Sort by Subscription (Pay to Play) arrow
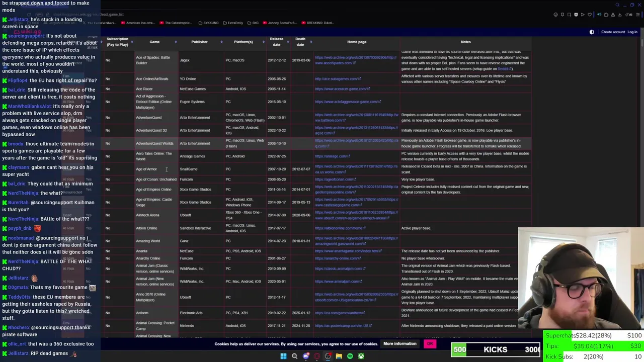 [x=133, y=42]
